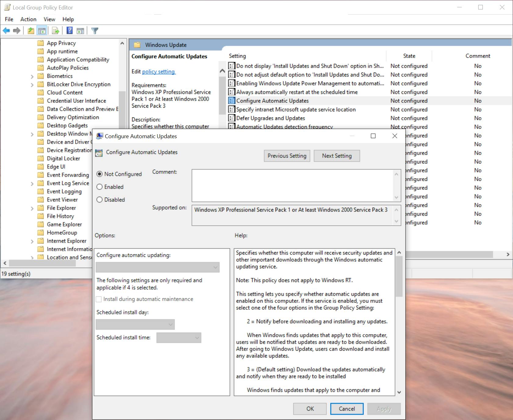Viewport: 513px width, 420px height.
Task: Follow the 'policy setting' edit link
Action: pos(159,71)
